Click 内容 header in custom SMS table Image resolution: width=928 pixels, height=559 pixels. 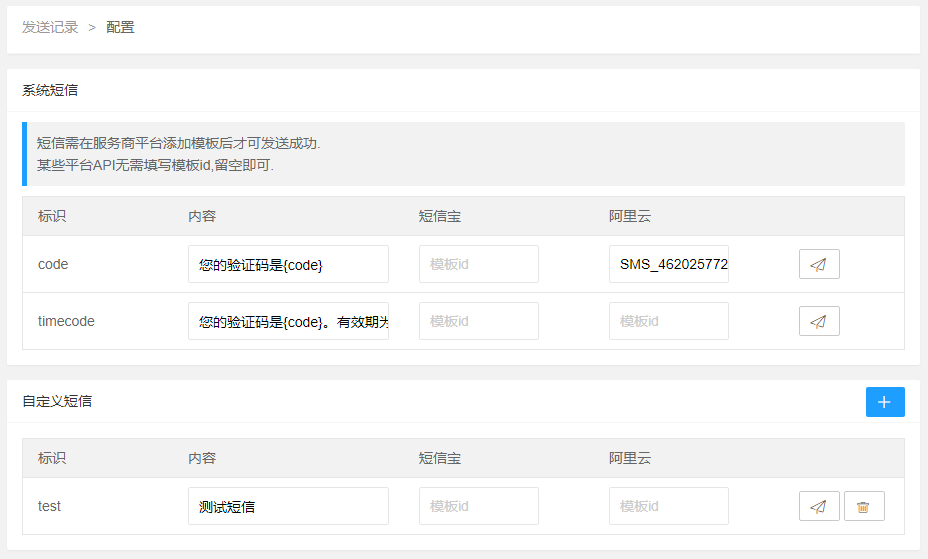tap(202, 458)
